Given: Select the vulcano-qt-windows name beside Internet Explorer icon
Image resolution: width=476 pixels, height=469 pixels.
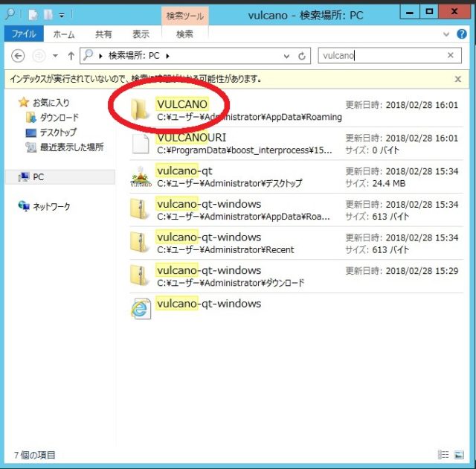Looking at the screenshot, I should coord(209,304).
